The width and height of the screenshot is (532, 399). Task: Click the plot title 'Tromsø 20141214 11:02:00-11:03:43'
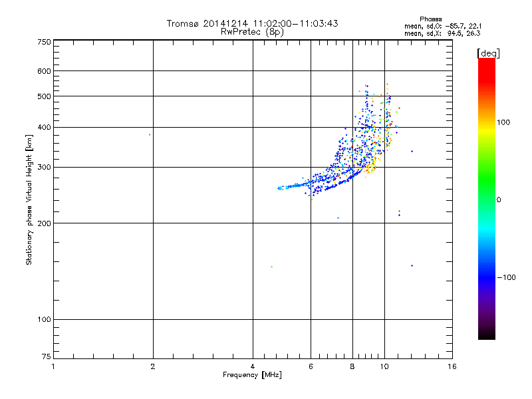pyautogui.click(x=252, y=24)
